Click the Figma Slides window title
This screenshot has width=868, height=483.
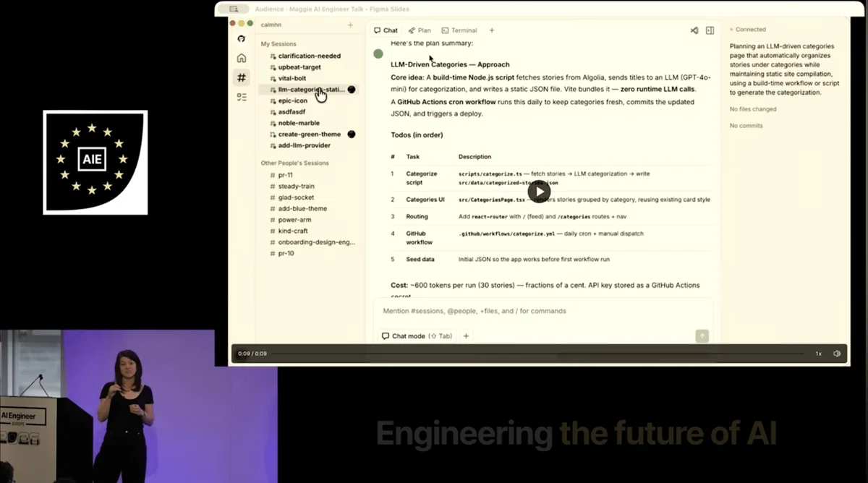click(x=332, y=9)
